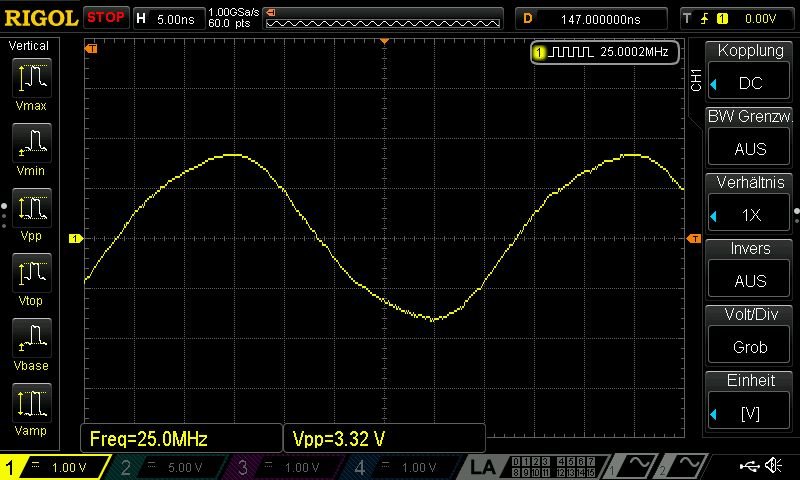This screenshot has width=800, height=480.
Task: Click the LA logic analyzer button
Action: (485, 467)
